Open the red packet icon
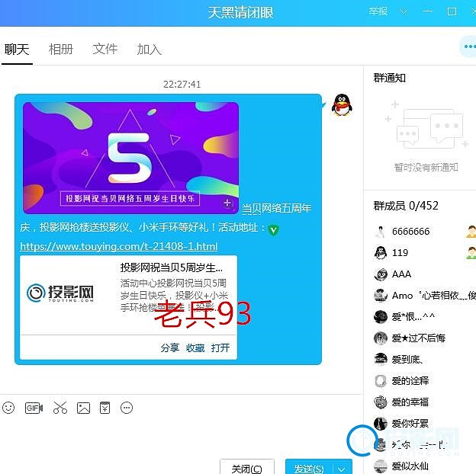Viewport: 476px width, 474px height. pyautogui.click(x=105, y=408)
